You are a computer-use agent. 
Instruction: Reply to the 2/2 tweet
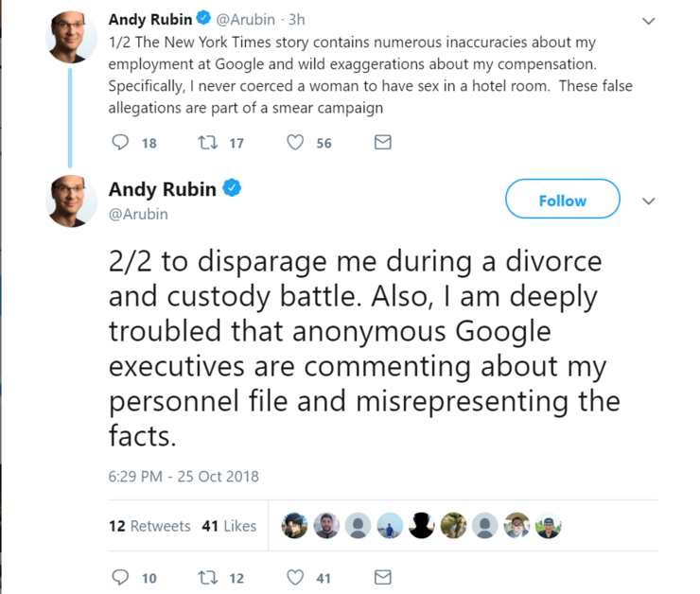120,577
